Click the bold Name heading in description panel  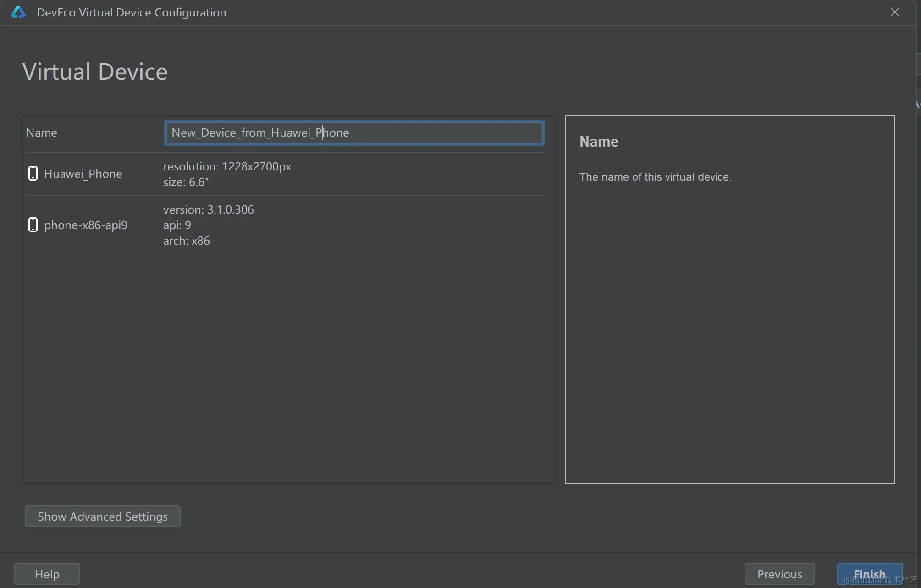(x=599, y=142)
